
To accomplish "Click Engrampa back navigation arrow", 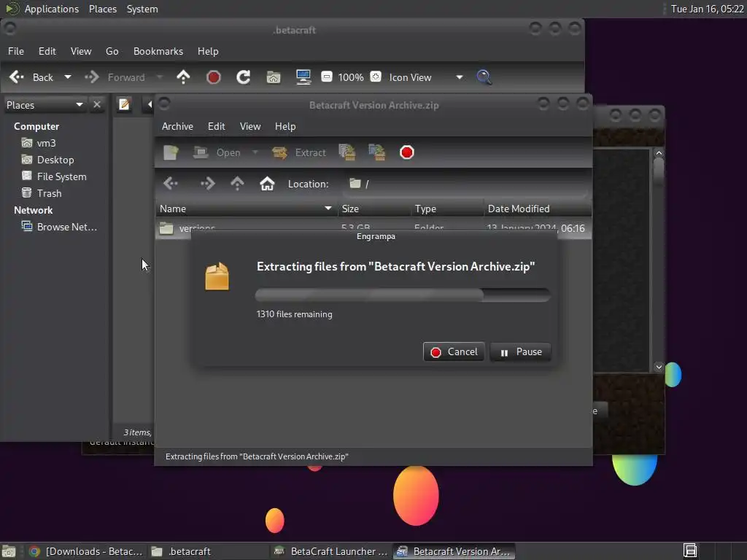I will (x=171, y=183).
